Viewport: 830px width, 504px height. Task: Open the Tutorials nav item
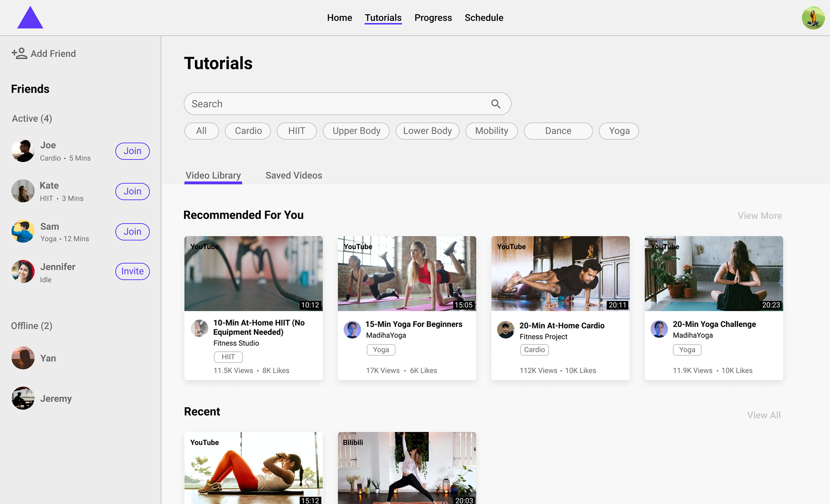pos(383,18)
